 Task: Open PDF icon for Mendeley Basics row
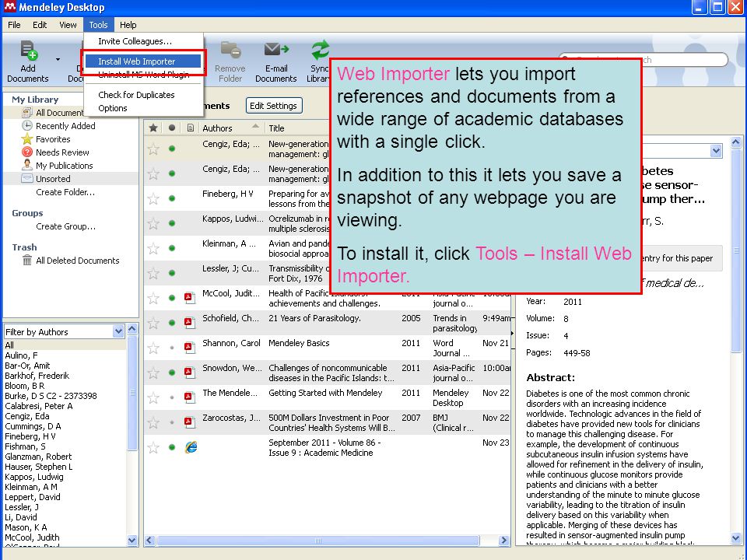point(190,348)
